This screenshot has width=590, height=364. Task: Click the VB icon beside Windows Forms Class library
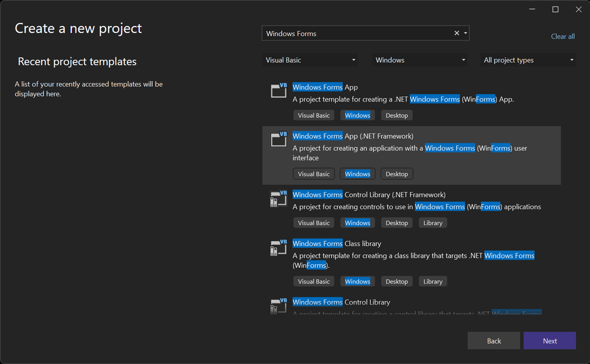coord(278,247)
